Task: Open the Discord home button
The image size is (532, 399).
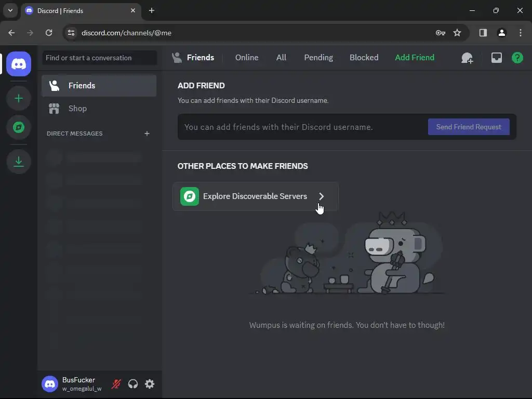Action: coord(19,64)
